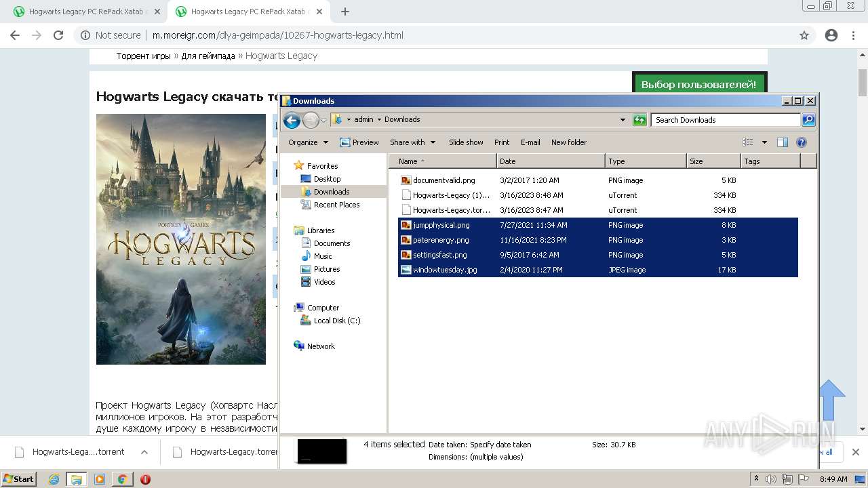
Task: Open Desktop in navigation pane
Action: [327, 179]
